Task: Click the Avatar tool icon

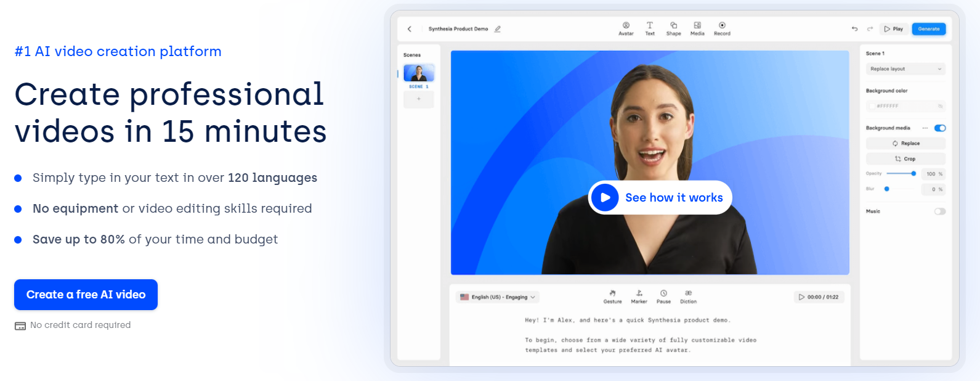Action: coord(626,26)
